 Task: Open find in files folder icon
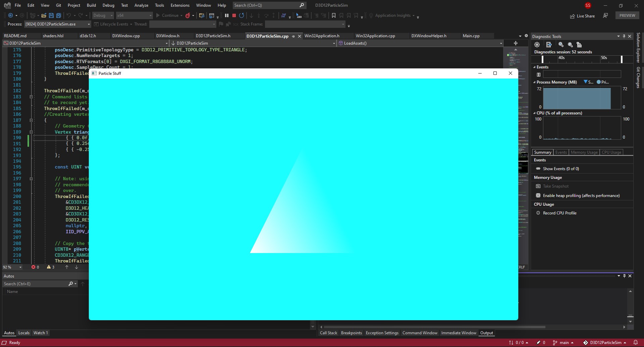(202, 15)
